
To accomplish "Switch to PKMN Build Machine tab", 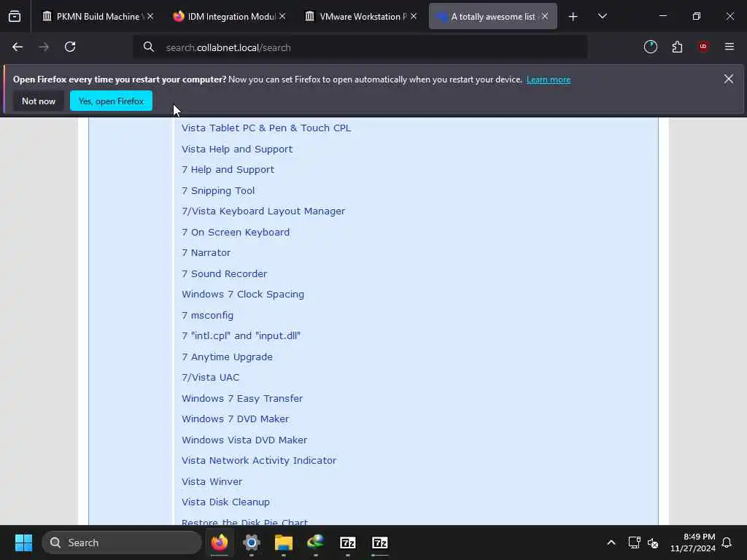I will coord(98,16).
